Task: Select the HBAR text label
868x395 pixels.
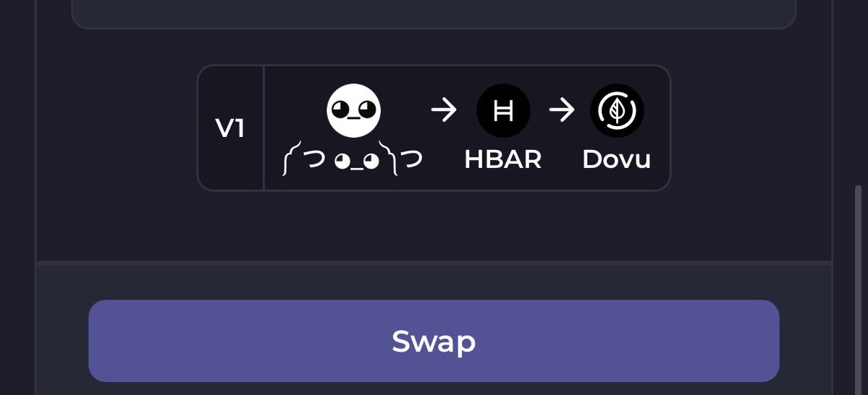Action: click(x=502, y=159)
